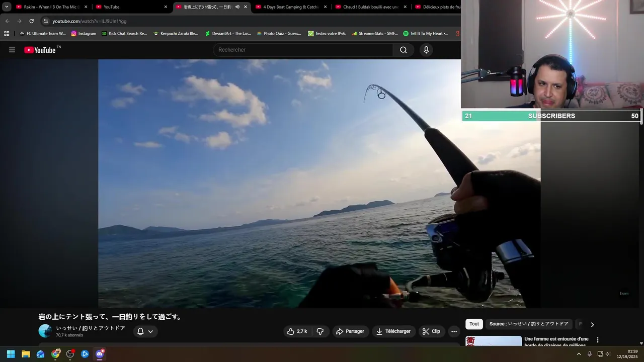The image size is (644, 362).
Task: Click the system tray microphone icon
Action: tap(590, 354)
